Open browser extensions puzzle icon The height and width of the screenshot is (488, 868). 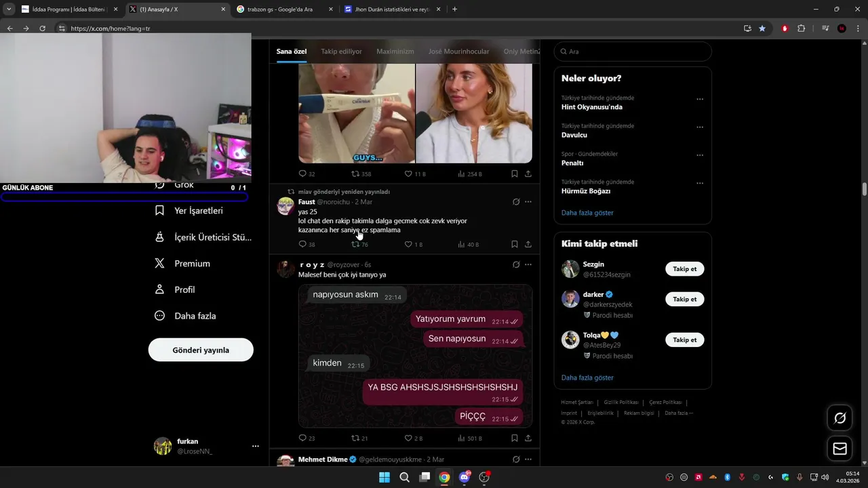pos(801,28)
